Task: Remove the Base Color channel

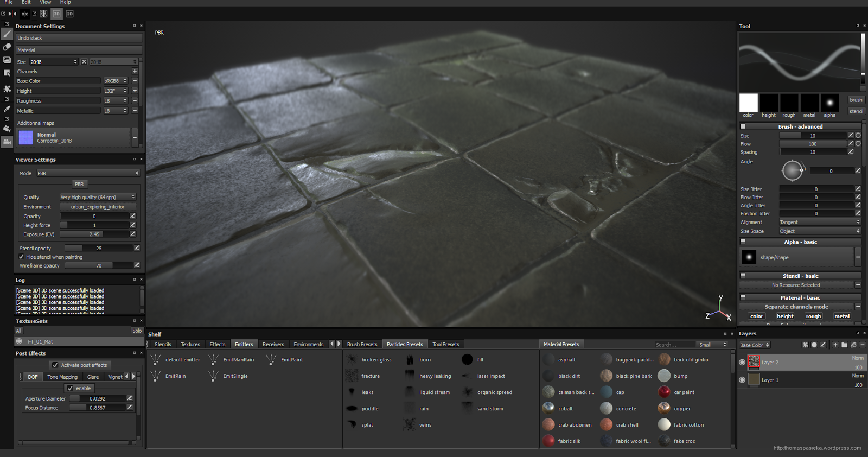Action: pyautogui.click(x=135, y=81)
